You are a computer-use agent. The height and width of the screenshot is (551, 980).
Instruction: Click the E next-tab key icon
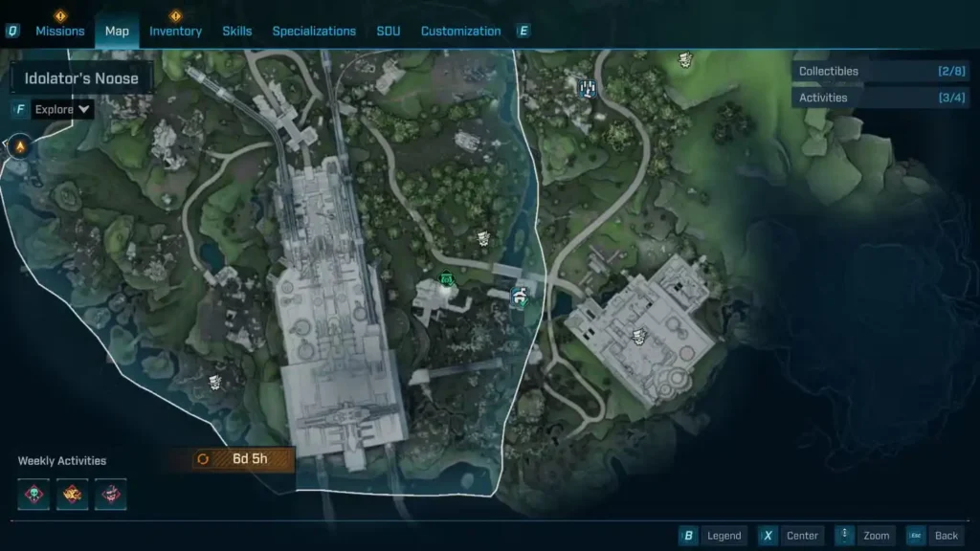pos(523,31)
